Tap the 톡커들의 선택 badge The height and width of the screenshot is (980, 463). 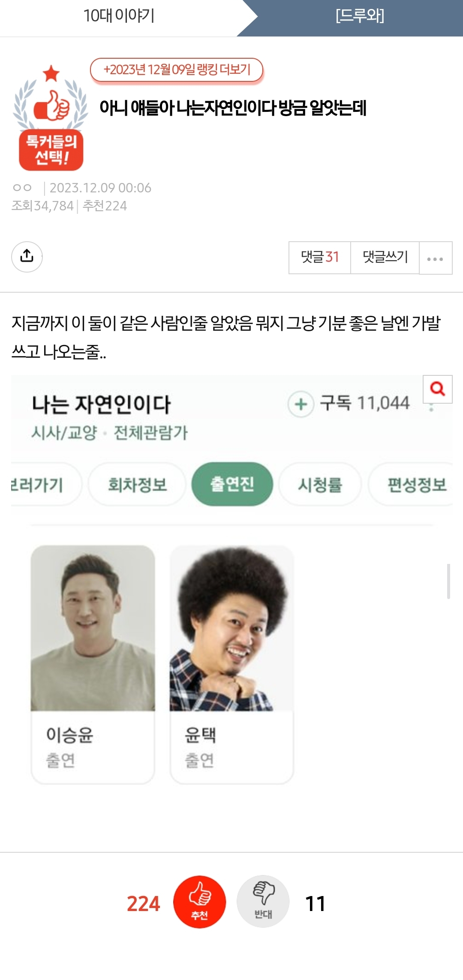coord(51,117)
